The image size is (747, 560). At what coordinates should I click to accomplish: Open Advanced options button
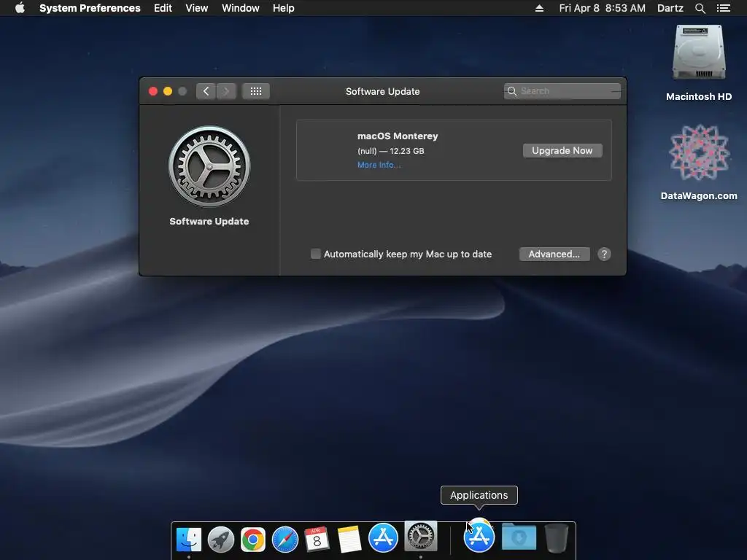tap(554, 254)
